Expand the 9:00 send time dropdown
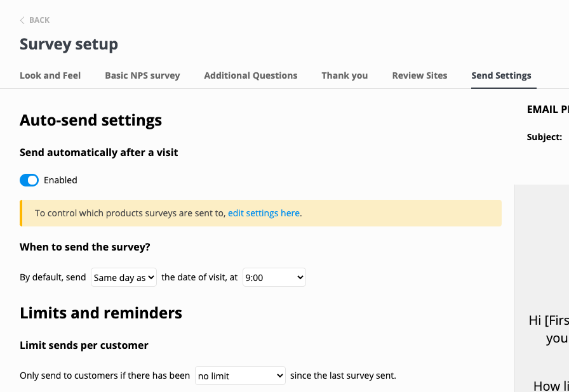Viewport: 569px width, 392px height. click(274, 278)
